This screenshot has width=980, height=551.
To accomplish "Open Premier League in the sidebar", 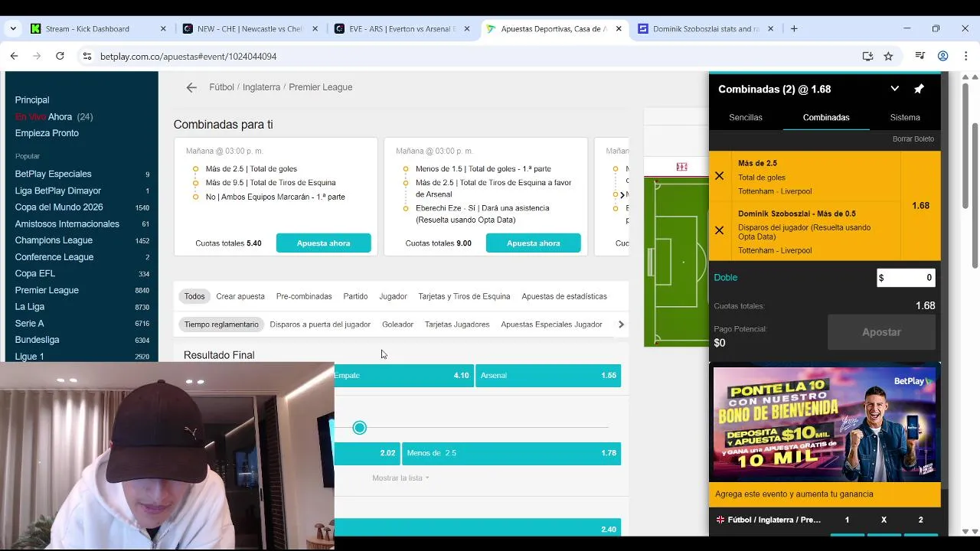I will coord(47,290).
